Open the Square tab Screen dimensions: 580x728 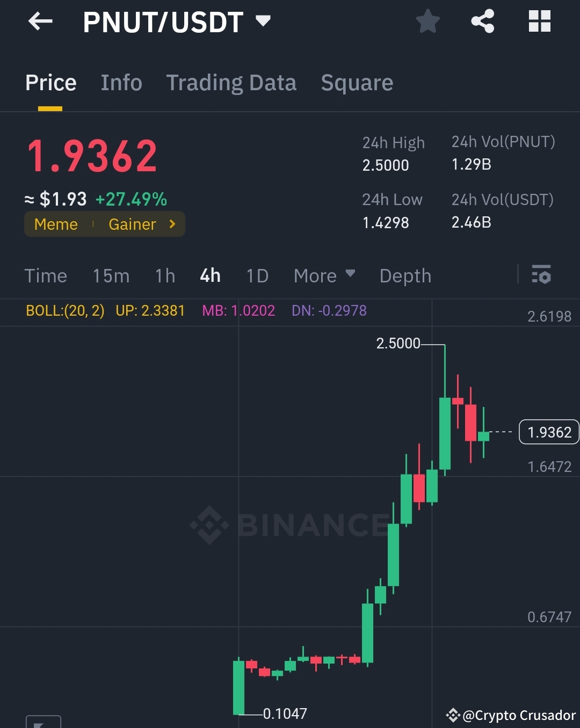click(357, 83)
